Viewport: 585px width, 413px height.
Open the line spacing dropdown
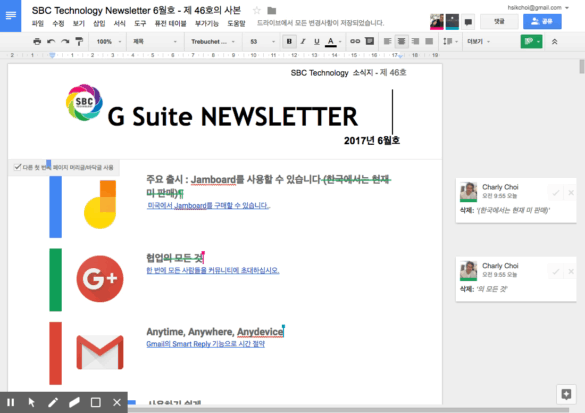pyautogui.click(x=450, y=41)
